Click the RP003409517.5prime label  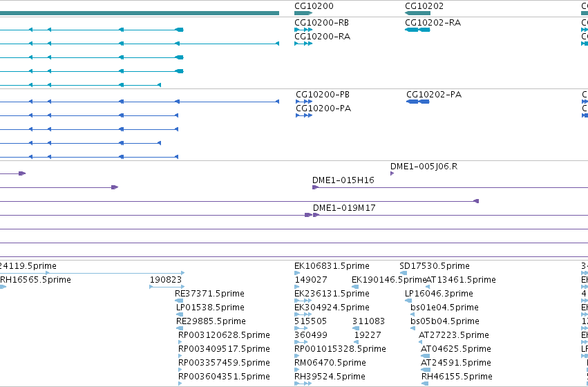tap(224, 349)
